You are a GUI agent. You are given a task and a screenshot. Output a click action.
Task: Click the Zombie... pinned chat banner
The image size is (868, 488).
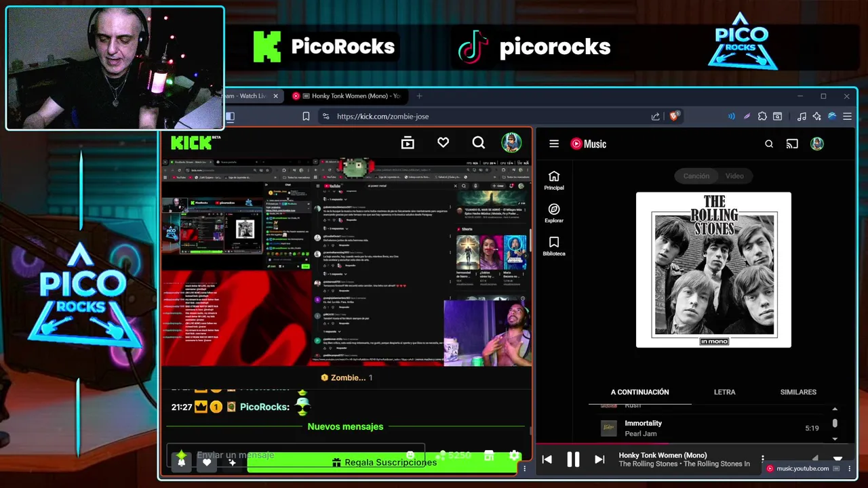[347, 378]
